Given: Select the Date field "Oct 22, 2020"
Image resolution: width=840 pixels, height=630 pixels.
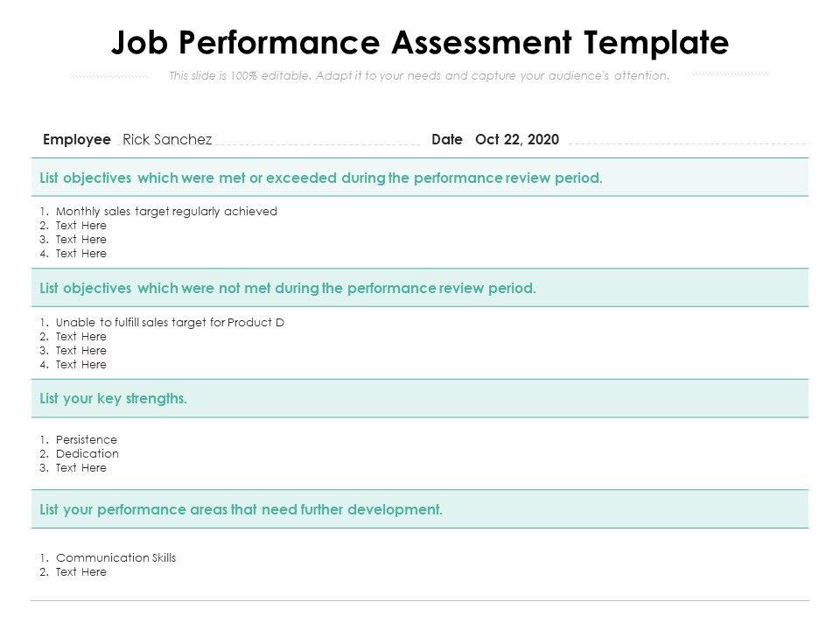Looking at the screenshot, I should click(x=516, y=140).
